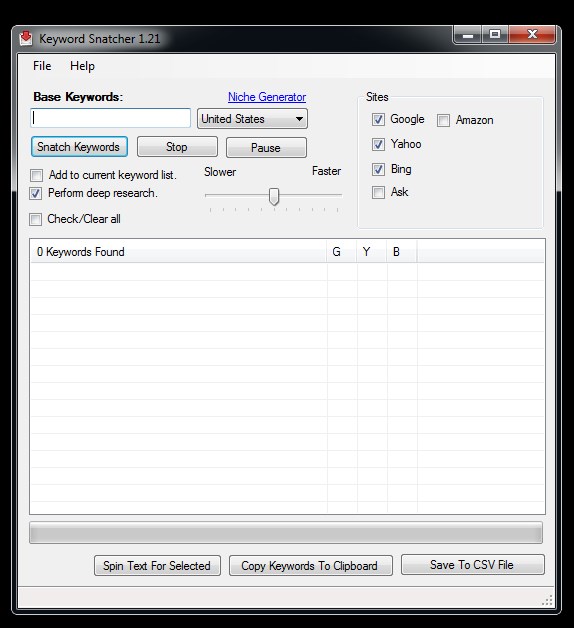The image size is (574, 628).
Task: Click the B column header
Action: (x=402, y=252)
